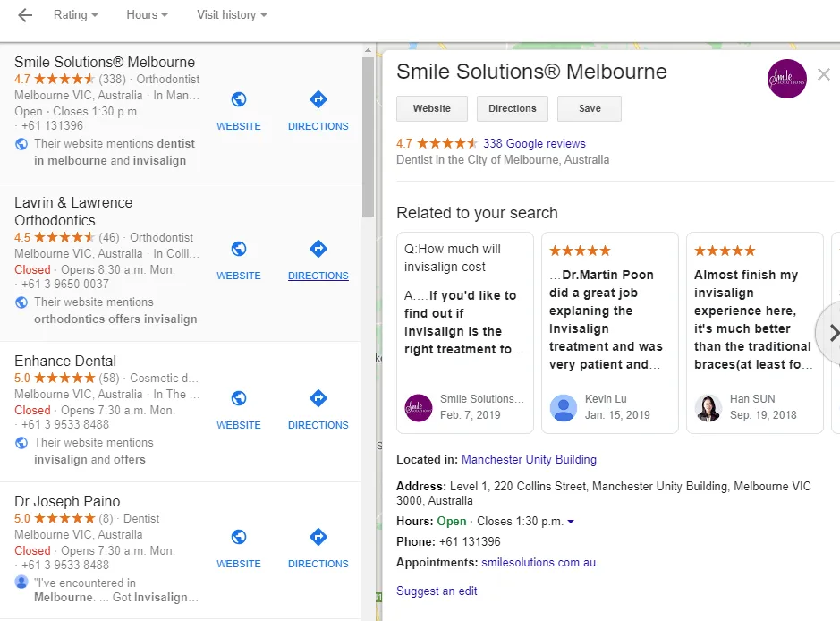The width and height of the screenshot is (840, 621).
Task: Select Dr Joseph Paino listing title
Action: click(x=67, y=501)
